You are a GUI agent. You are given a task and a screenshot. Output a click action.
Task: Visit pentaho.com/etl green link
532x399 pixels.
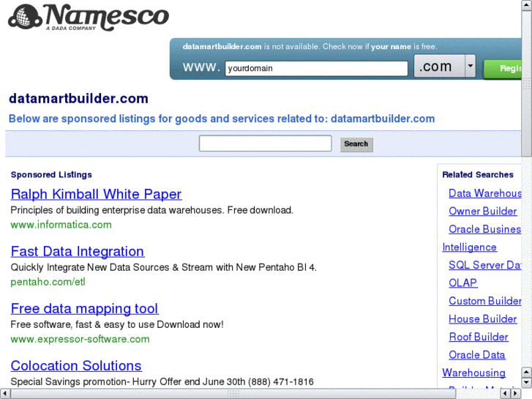point(48,282)
